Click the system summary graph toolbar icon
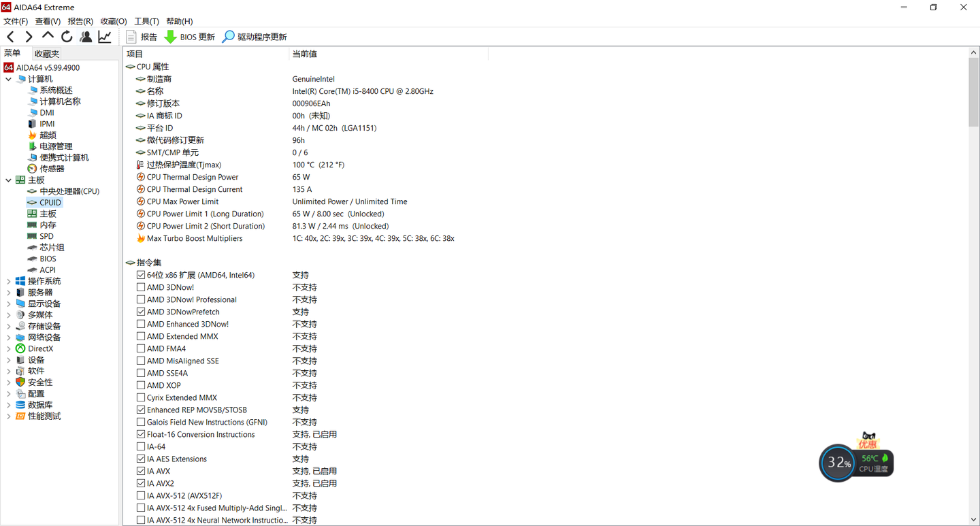The height and width of the screenshot is (526, 980). coord(104,35)
